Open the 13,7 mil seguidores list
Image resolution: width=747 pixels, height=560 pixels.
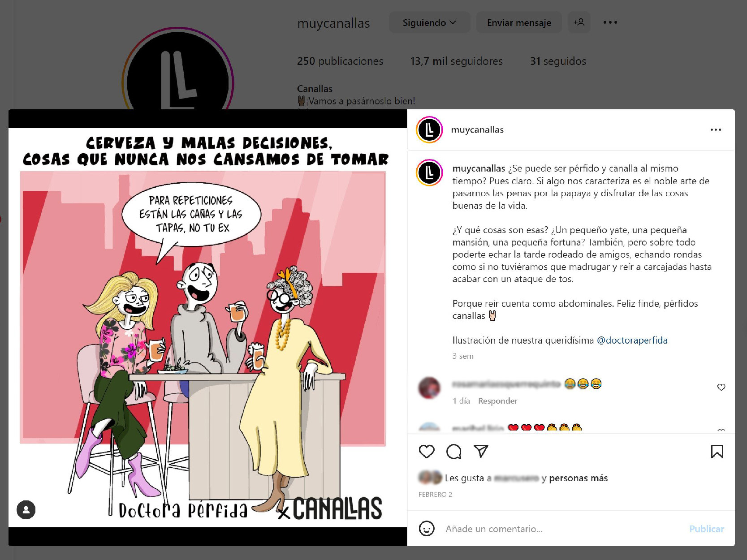(456, 61)
